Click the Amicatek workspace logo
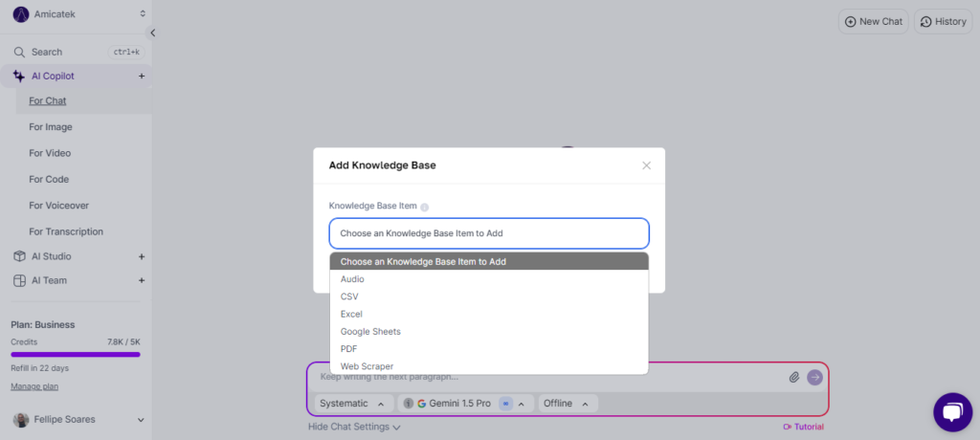 pos(21,13)
